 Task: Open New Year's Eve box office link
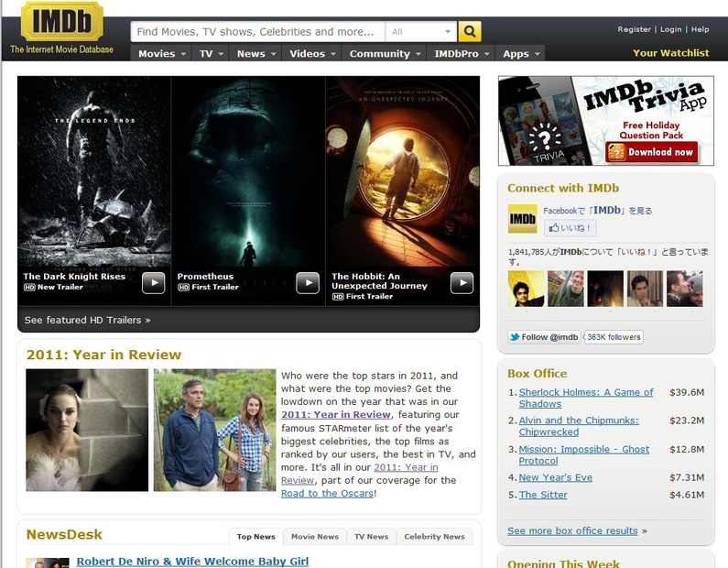[x=555, y=477]
